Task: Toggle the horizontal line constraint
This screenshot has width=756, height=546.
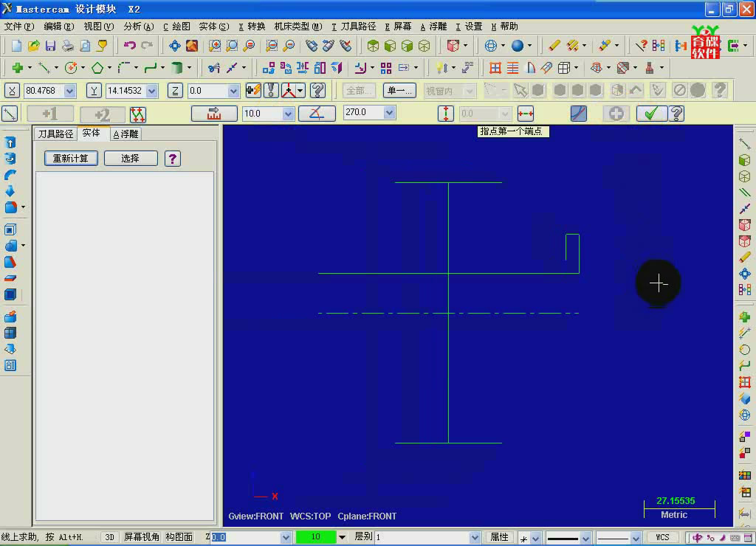Action: (526, 114)
